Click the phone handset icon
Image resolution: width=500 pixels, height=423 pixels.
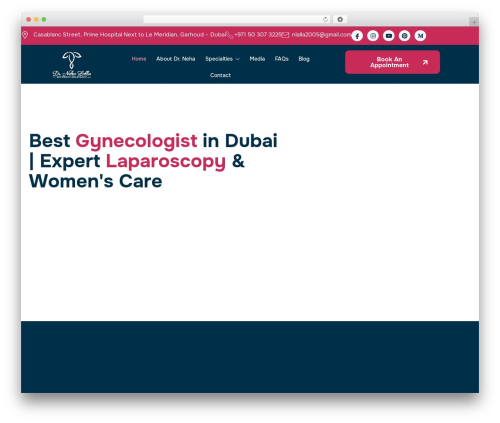point(230,35)
